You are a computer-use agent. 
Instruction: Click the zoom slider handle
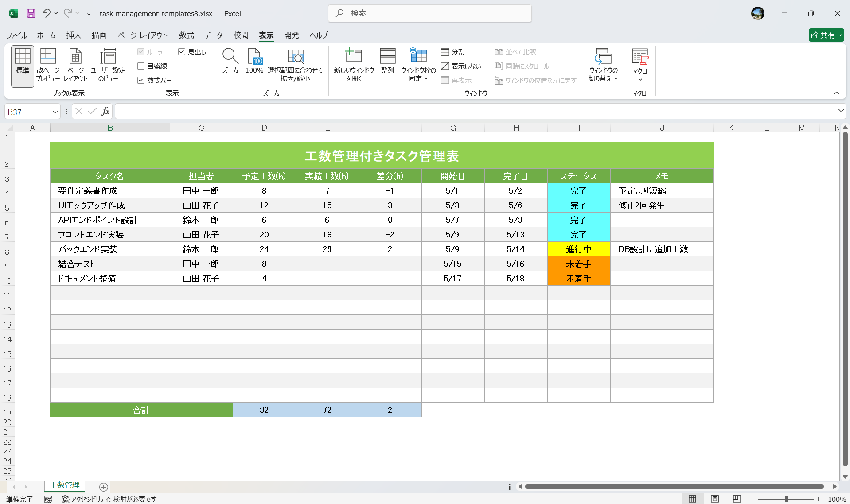[786, 499]
